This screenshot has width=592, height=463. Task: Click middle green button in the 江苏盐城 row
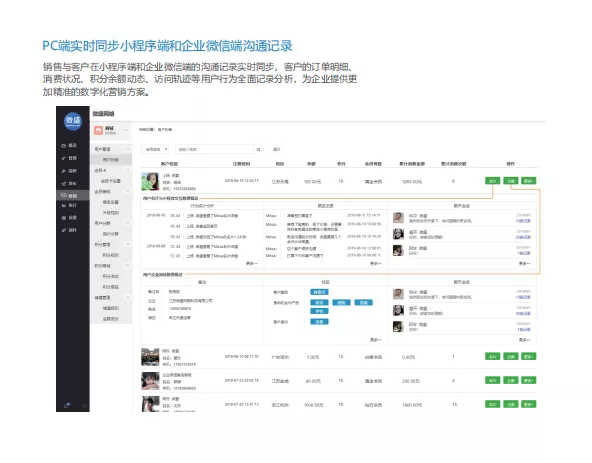coord(510,381)
